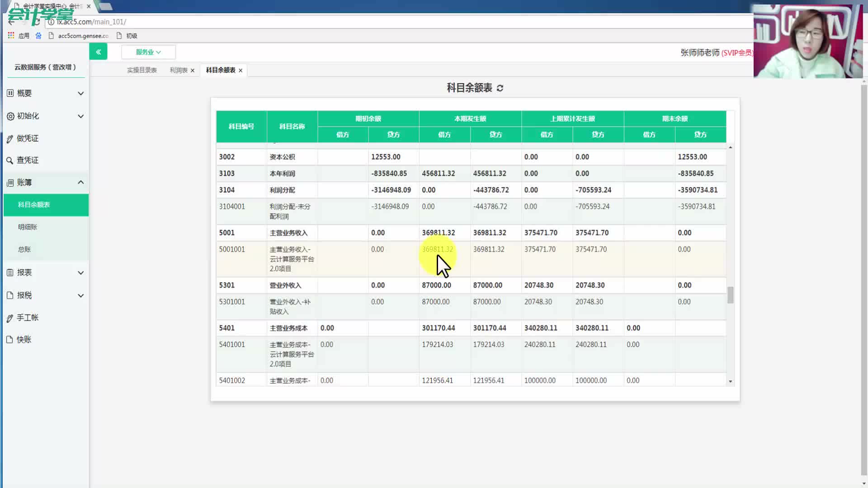Click the table's vertical scrollbar thumb
This screenshot has height=488, width=868.
tap(730, 295)
